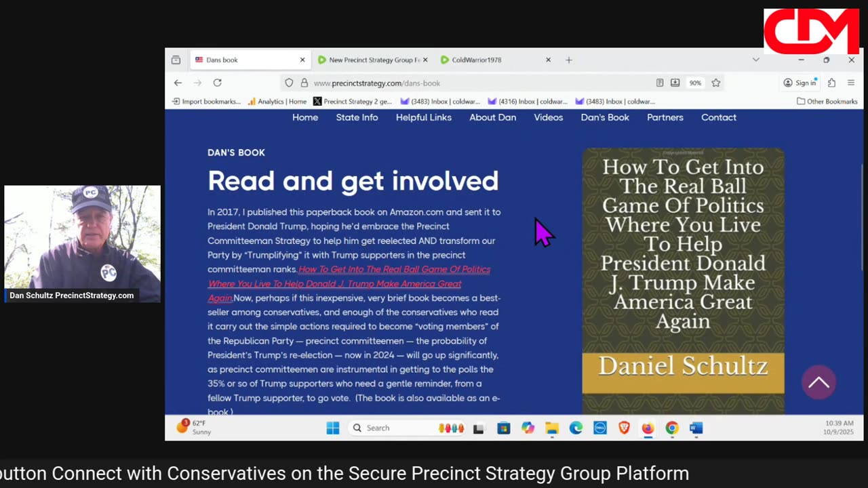Open the Precinct Strategy 2 bookmark
868x488 pixels.
coord(353,101)
